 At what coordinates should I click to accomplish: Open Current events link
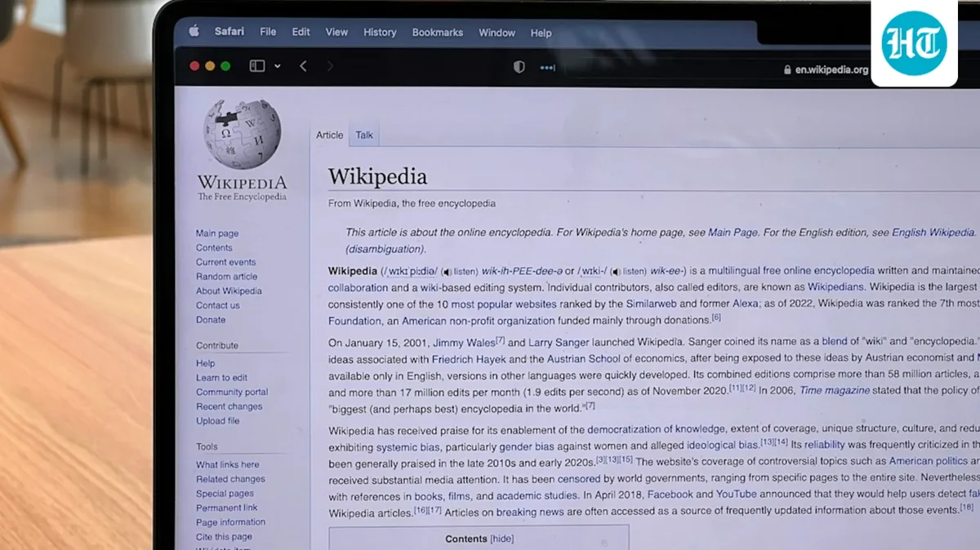pos(225,262)
